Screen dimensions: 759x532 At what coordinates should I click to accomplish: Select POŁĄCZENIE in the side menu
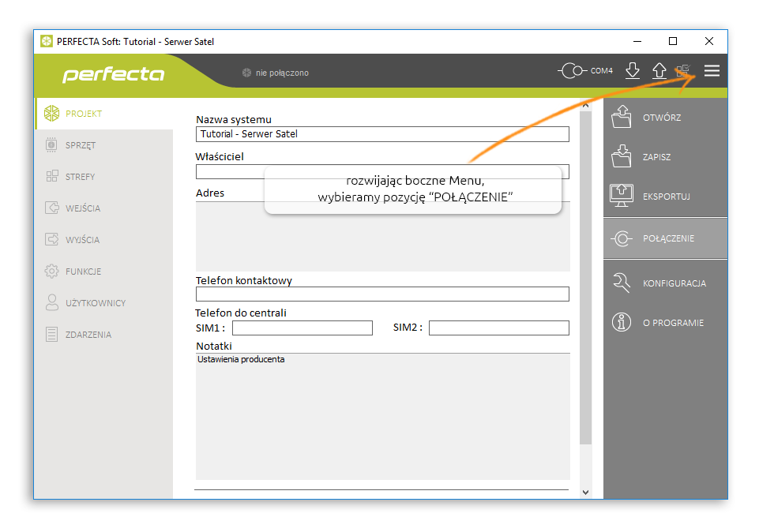[x=666, y=238]
